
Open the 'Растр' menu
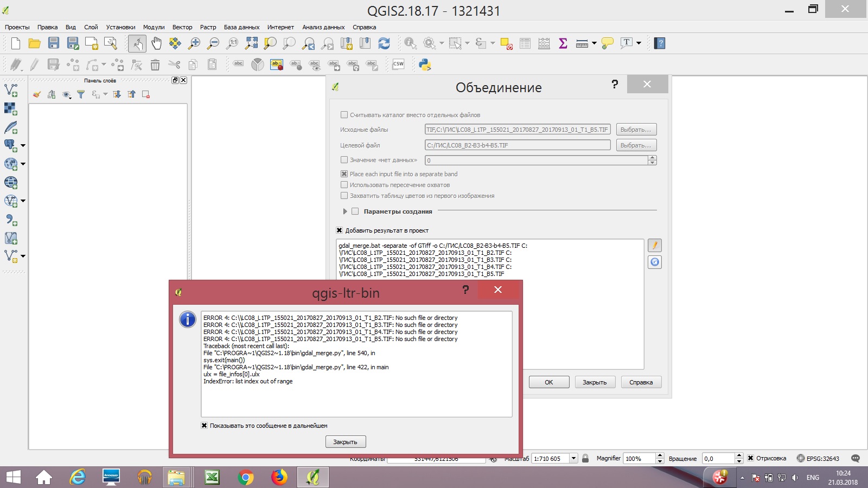coord(208,27)
